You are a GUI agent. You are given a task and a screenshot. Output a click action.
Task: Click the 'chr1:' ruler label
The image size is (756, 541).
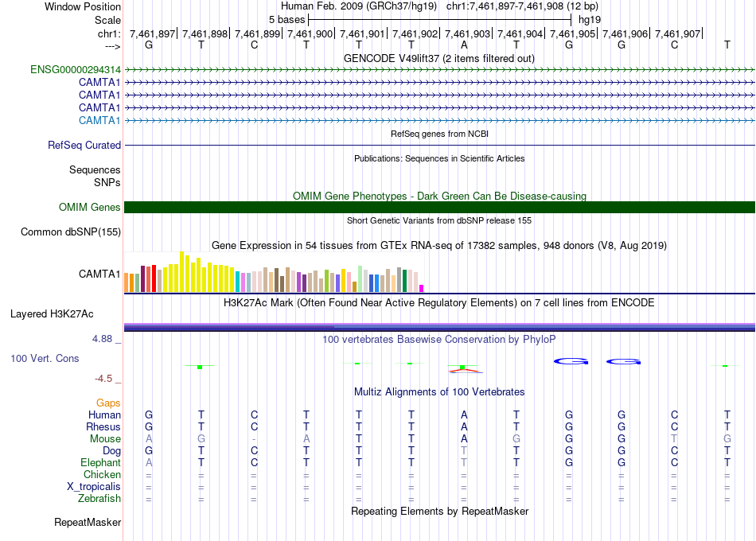109,33
